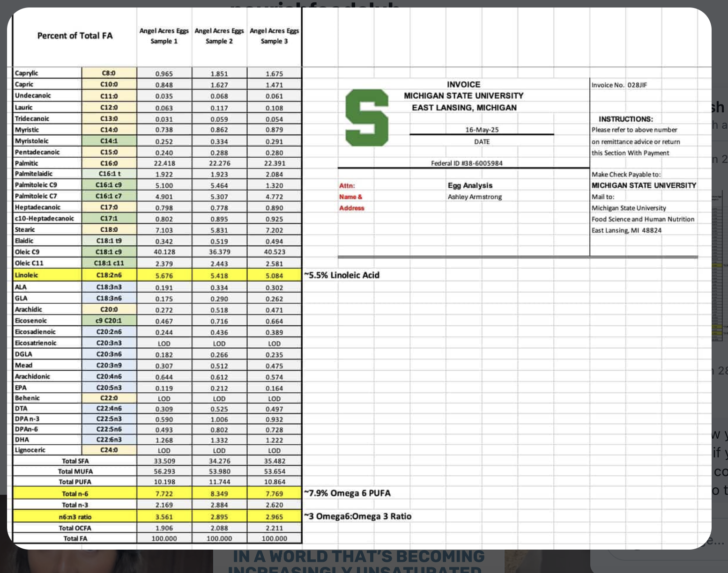Click the DHA row label
Image resolution: width=728 pixels, height=573 pixels.
(x=22, y=440)
